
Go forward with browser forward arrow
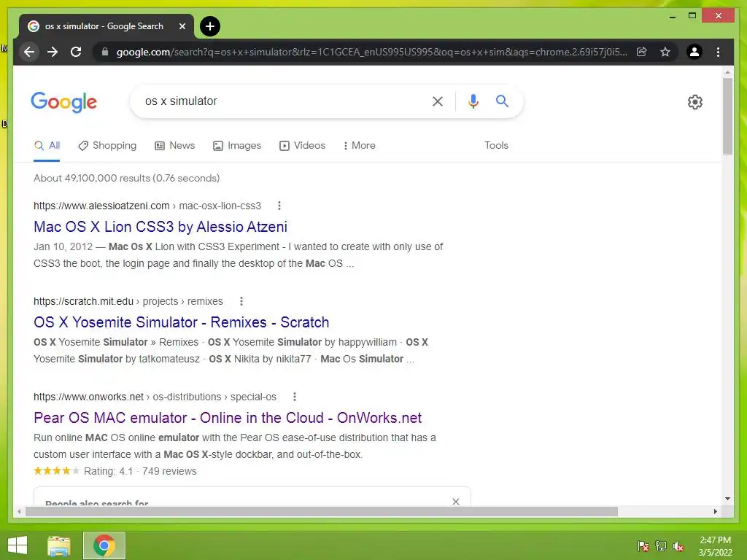click(x=53, y=52)
